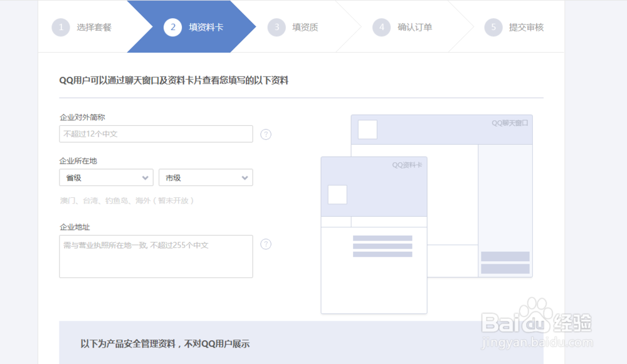Open the help tip next to 企业地址 field

point(265,244)
